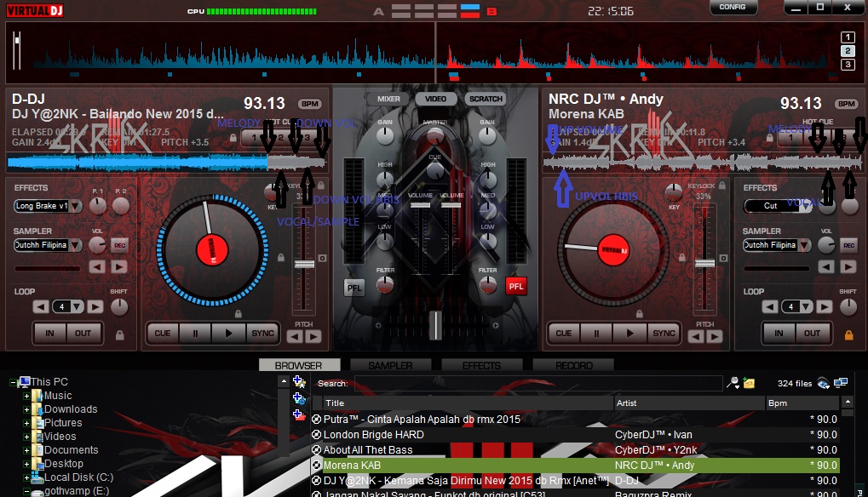Click the VIDEO panel icon atop the mixer
The width and height of the screenshot is (868, 497).
click(435, 98)
